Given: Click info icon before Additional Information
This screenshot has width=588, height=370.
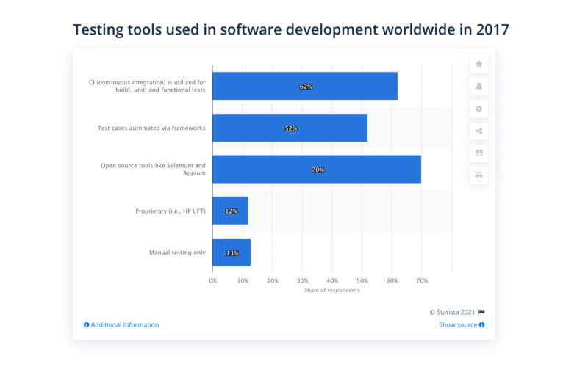Looking at the screenshot, I should (87, 324).
